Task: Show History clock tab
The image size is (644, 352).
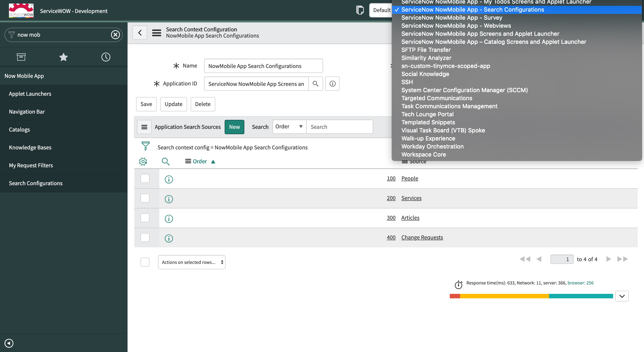Action: pyautogui.click(x=106, y=57)
